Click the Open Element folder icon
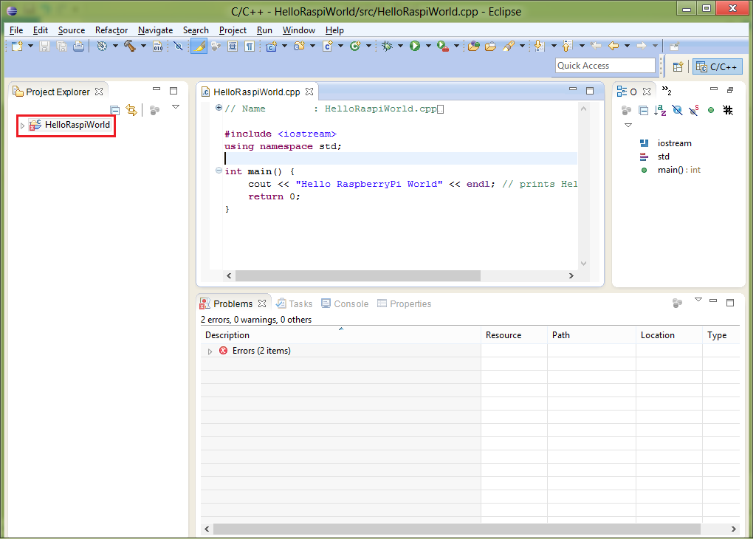Screen dimensions: 756x539 (474, 47)
